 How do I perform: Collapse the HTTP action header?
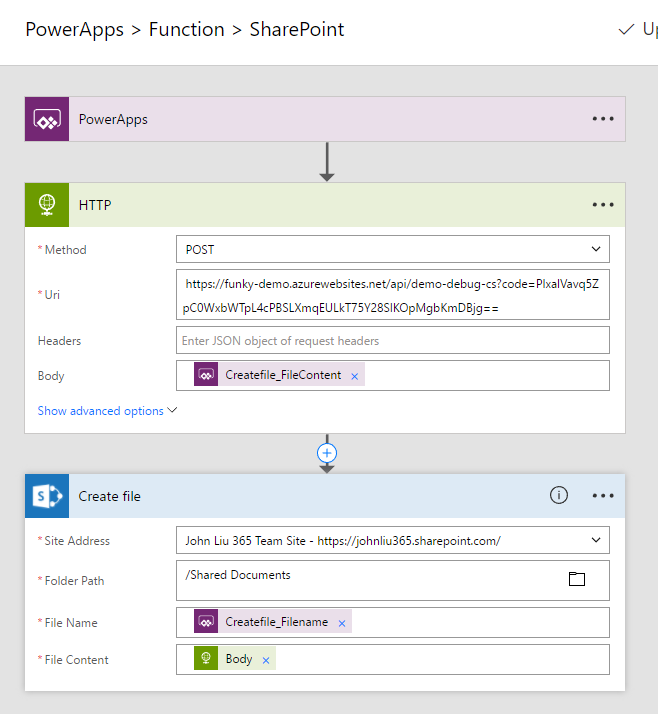(300, 205)
